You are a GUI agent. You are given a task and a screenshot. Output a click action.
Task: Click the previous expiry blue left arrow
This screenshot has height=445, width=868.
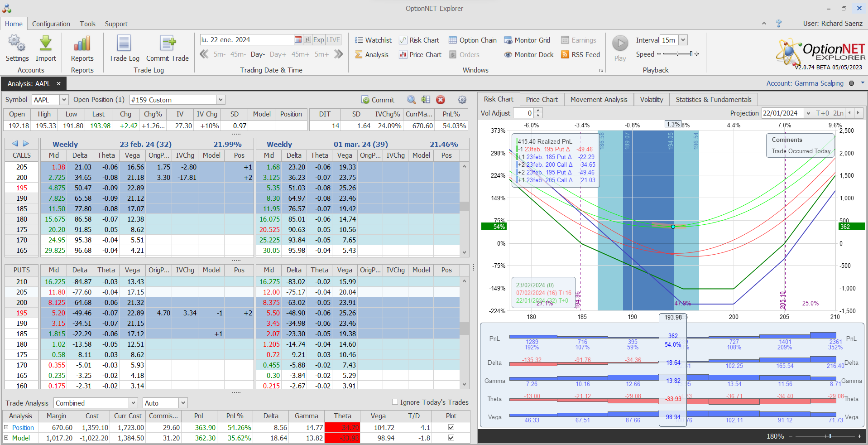[15, 144]
